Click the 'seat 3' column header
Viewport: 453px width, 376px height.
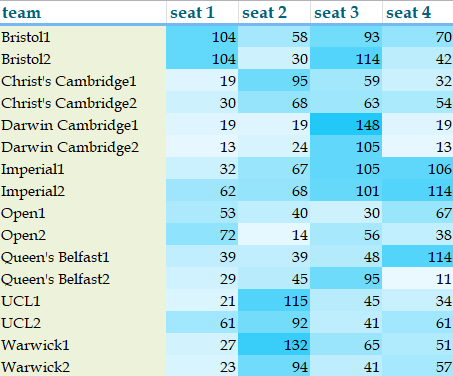(x=346, y=12)
